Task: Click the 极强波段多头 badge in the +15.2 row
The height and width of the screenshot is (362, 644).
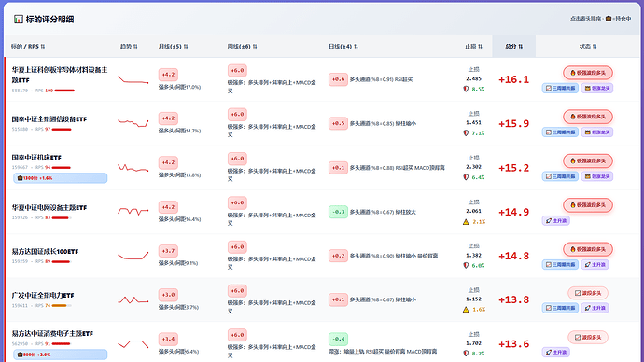Action: 588,160
